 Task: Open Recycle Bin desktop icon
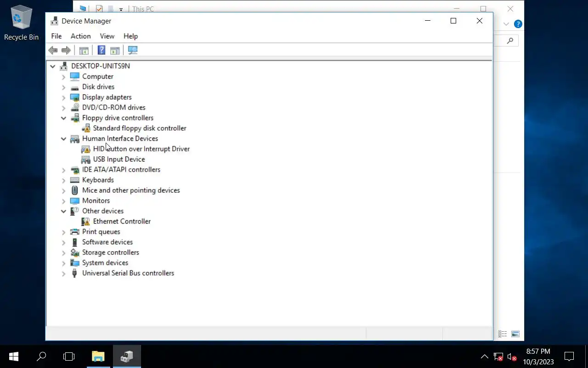pyautogui.click(x=21, y=23)
